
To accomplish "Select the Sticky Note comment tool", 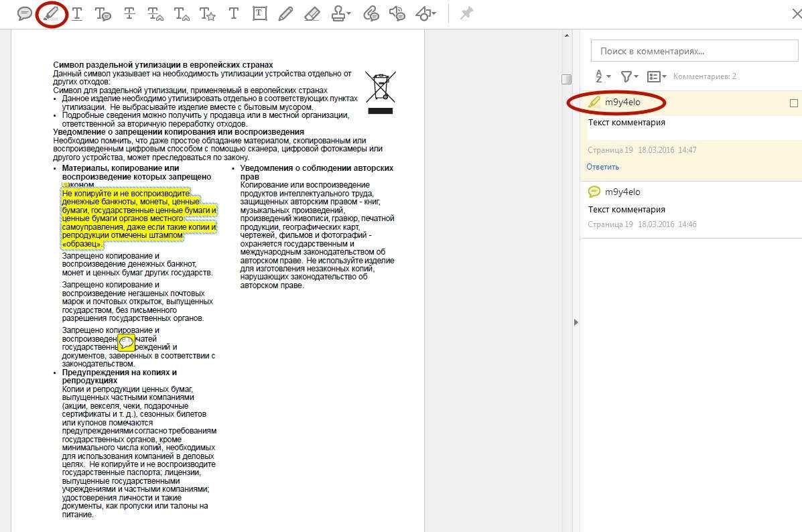I will pos(25,13).
